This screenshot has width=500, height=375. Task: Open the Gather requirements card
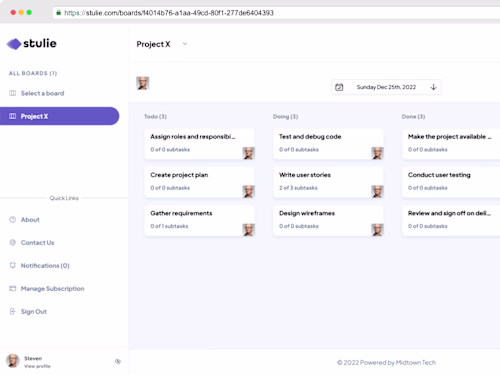coord(199,221)
